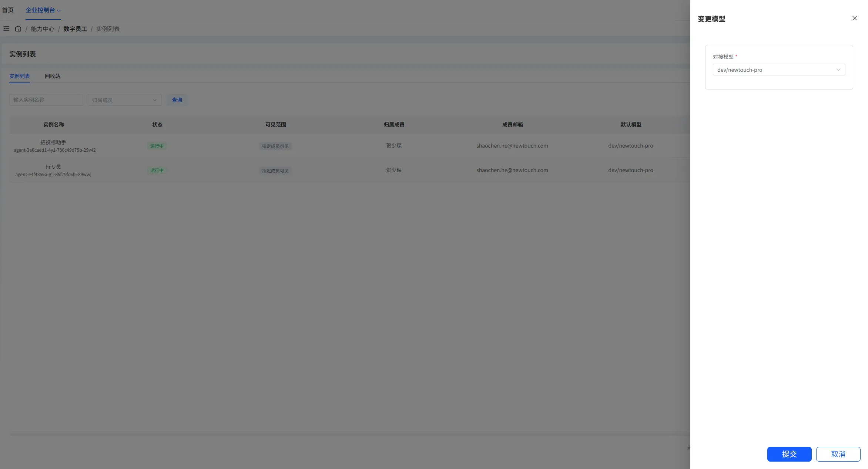Toggle the sidebar menu hamburger icon
868x469 pixels.
coord(6,28)
